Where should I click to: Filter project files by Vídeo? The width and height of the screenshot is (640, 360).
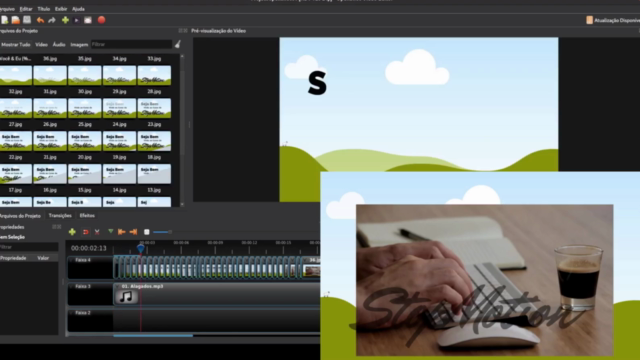[x=41, y=44]
